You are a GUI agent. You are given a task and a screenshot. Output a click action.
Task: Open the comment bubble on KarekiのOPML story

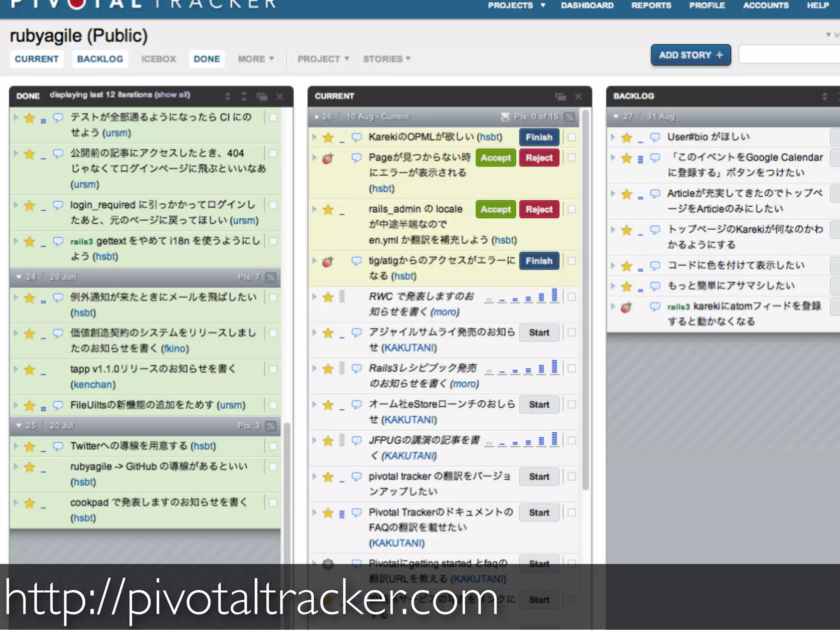[x=357, y=137]
